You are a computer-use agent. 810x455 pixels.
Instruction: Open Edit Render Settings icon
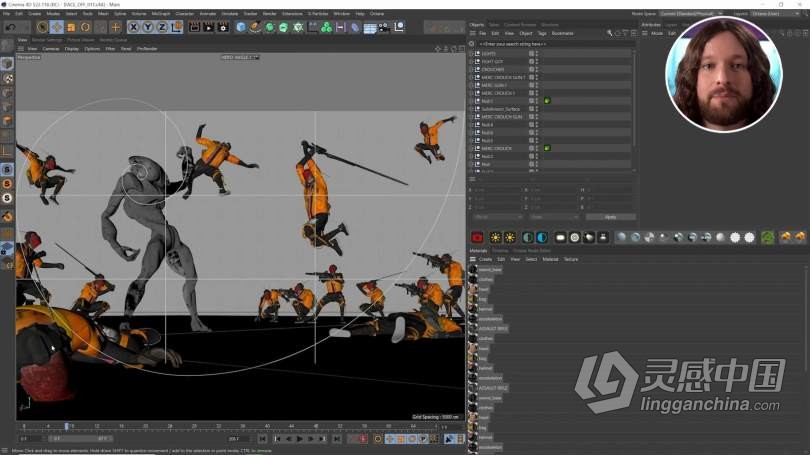(223, 27)
